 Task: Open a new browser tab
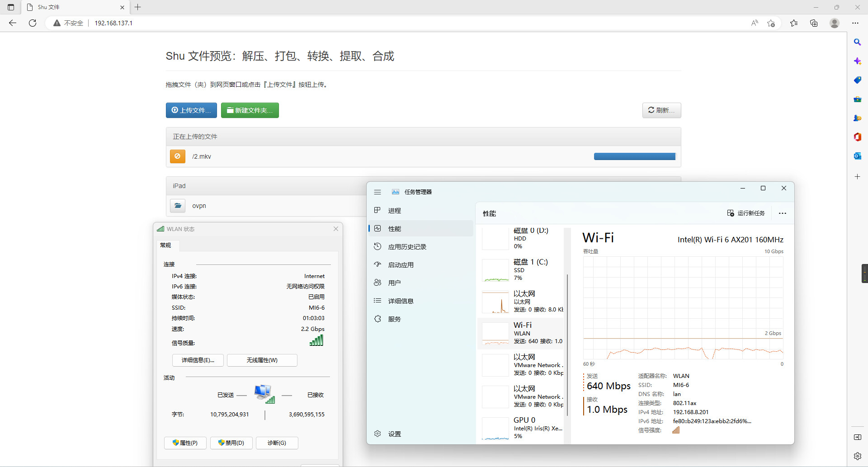point(138,7)
